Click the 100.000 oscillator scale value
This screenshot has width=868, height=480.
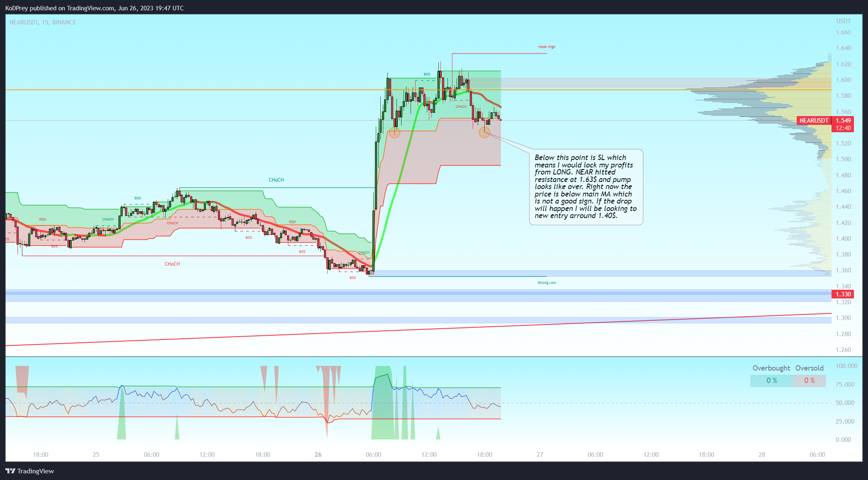point(846,366)
